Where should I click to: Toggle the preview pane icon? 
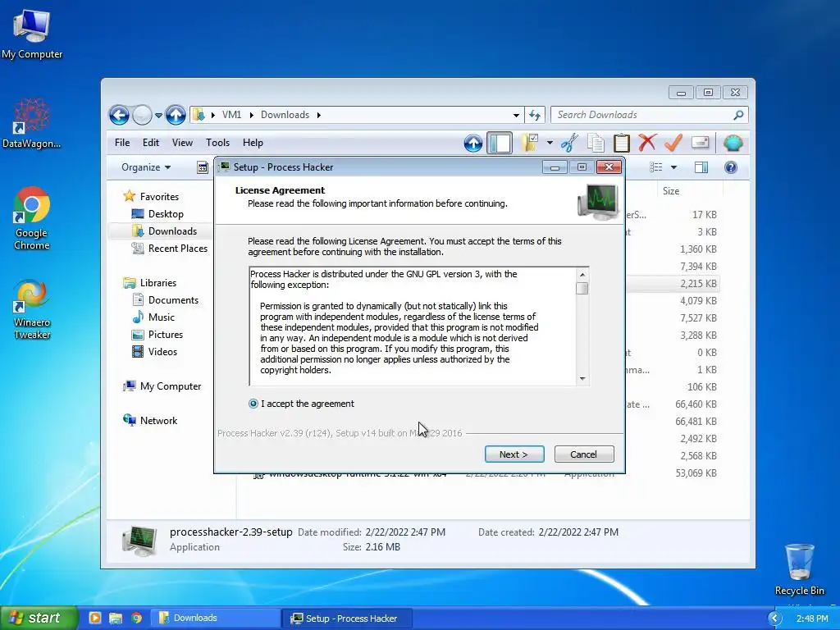point(701,167)
